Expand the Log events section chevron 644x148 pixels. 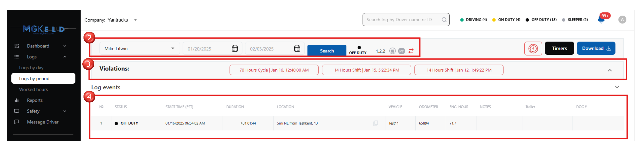[x=617, y=87]
